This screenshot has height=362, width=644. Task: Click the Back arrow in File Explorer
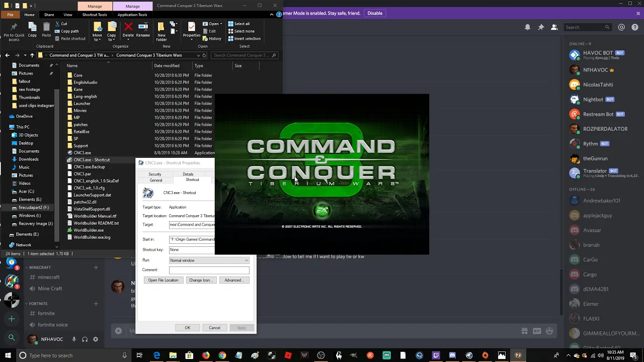[7, 55]
